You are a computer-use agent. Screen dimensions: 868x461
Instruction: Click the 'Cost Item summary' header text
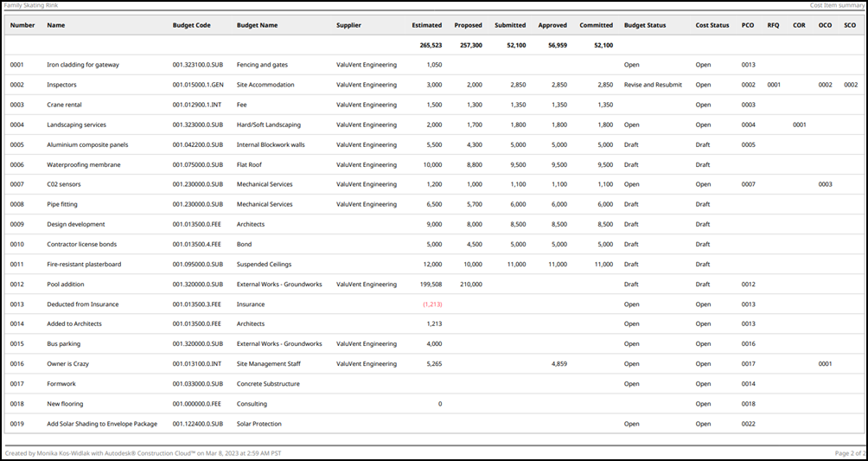(837, 5)
